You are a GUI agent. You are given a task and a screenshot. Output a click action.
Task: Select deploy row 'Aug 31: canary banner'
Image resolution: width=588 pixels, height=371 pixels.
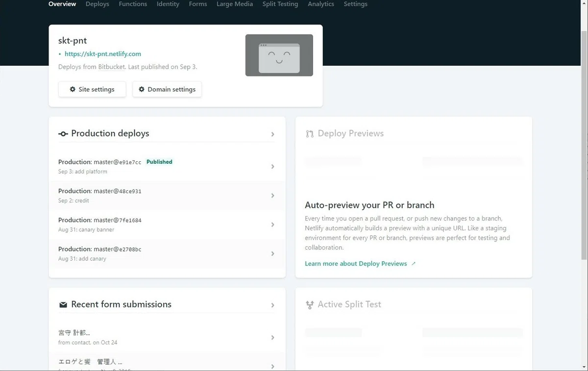pyautogui.click(x=167, y=224)
